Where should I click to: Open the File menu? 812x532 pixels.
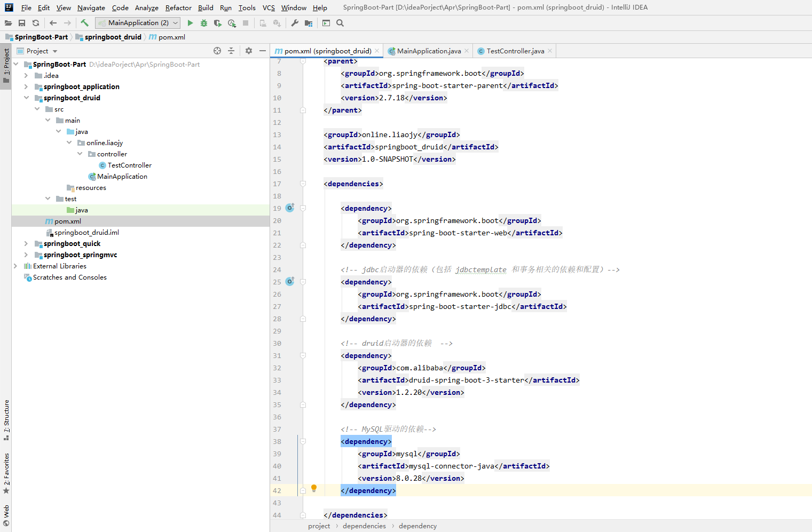(26, 7)
